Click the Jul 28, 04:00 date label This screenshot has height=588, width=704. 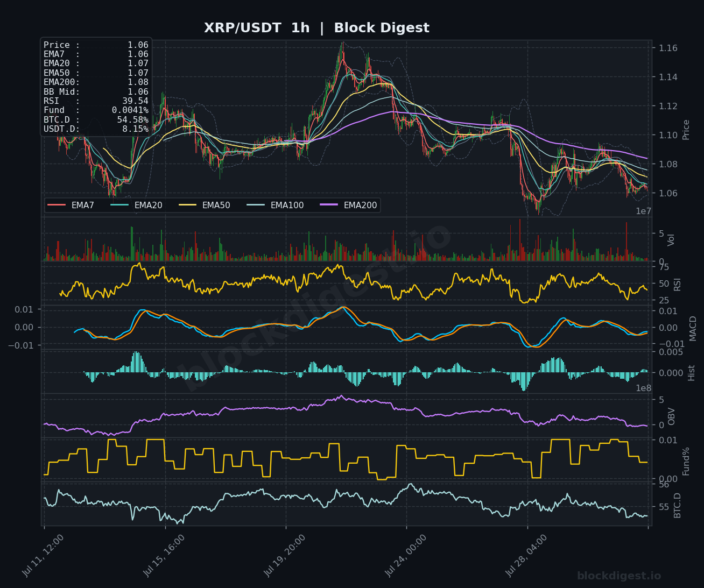coord(526,556)
